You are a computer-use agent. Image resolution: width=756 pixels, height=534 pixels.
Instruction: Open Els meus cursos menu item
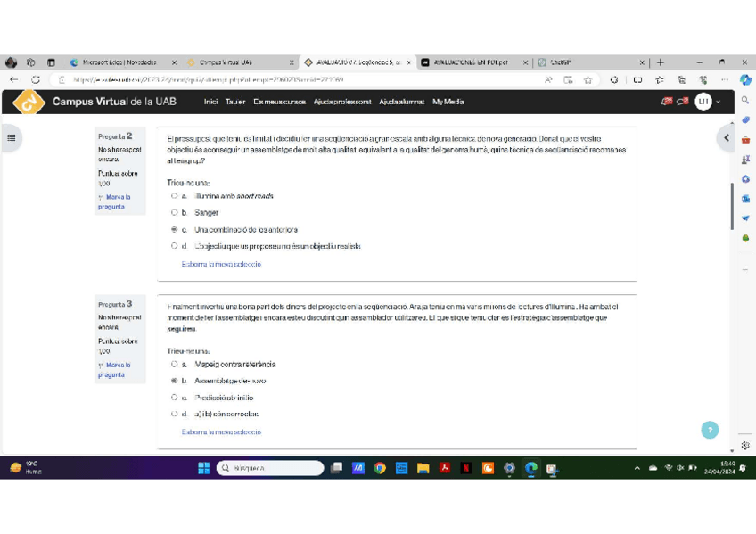pyautogui.click(x=279, y=102)
